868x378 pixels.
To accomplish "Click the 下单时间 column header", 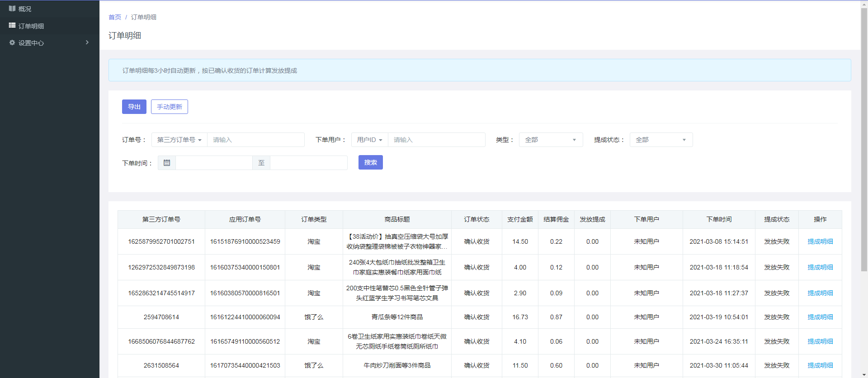I will pos(719,219).
